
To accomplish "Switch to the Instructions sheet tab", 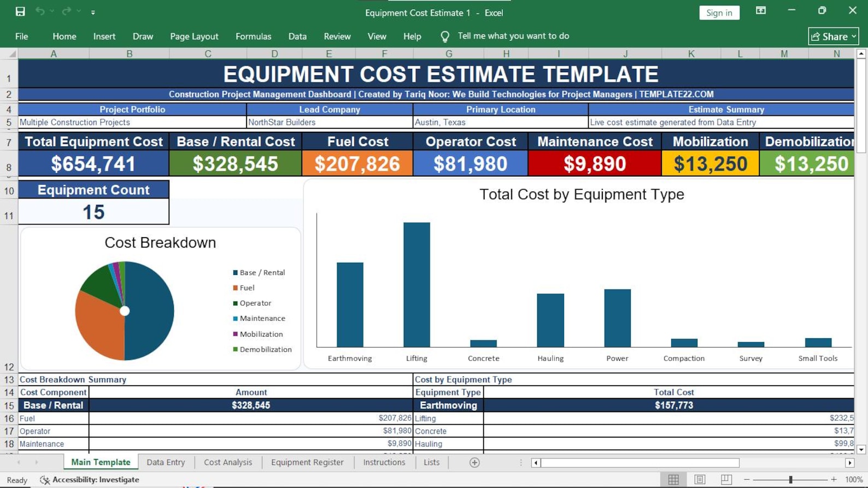I will [x=384, y=462].
